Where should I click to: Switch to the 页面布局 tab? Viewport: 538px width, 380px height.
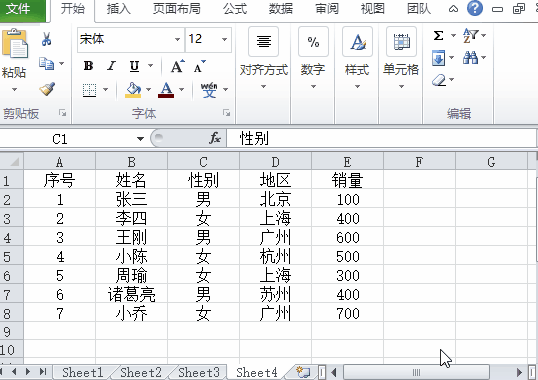click(177, 9)
